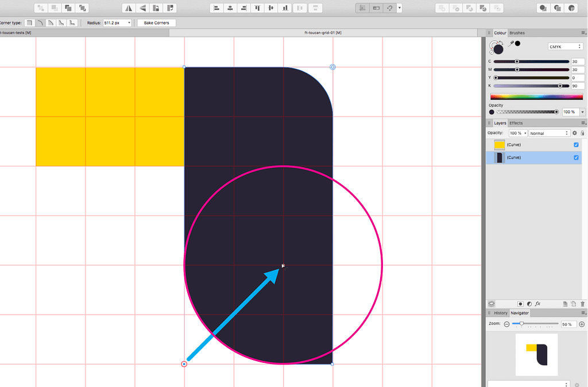Toggle grid visibility in the toolbar
588x387 pixels.
tap(362, 7)
